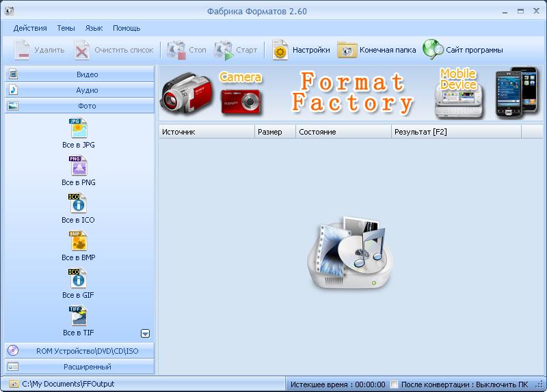The height and width of the screenshot is (392, 547).
Task: Click the Mobile Device banner label
Action: 458,79
